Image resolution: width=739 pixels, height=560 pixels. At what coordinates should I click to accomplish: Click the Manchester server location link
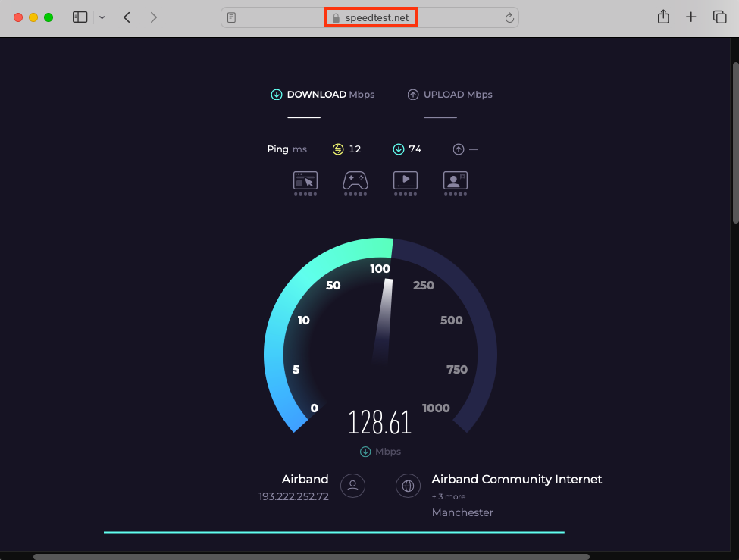click(462, 512)
